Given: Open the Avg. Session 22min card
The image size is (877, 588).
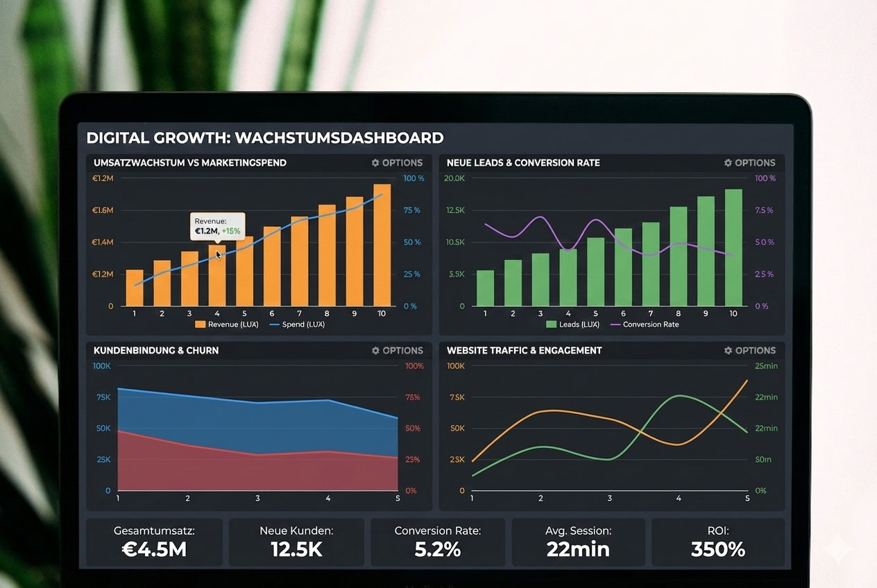Looking at the screenshot, I should point(578,542).
